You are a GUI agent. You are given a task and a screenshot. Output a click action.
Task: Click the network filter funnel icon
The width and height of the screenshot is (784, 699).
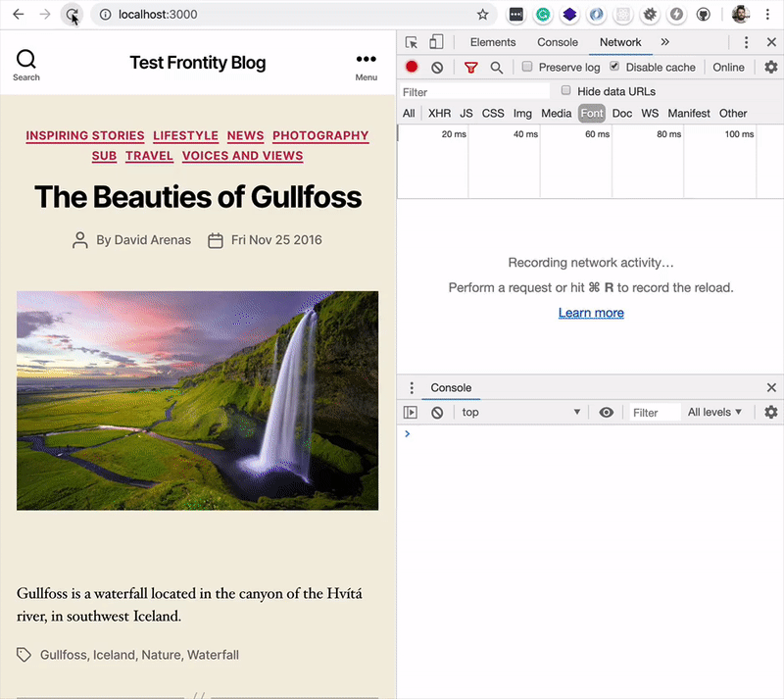(x=470, y=68)
